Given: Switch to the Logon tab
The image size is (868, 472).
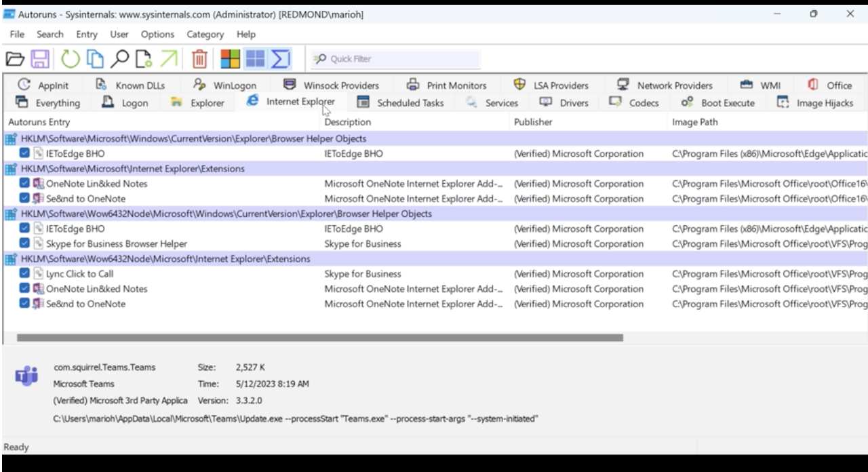Looking at the screenshot, I should [x=124, y=103].
